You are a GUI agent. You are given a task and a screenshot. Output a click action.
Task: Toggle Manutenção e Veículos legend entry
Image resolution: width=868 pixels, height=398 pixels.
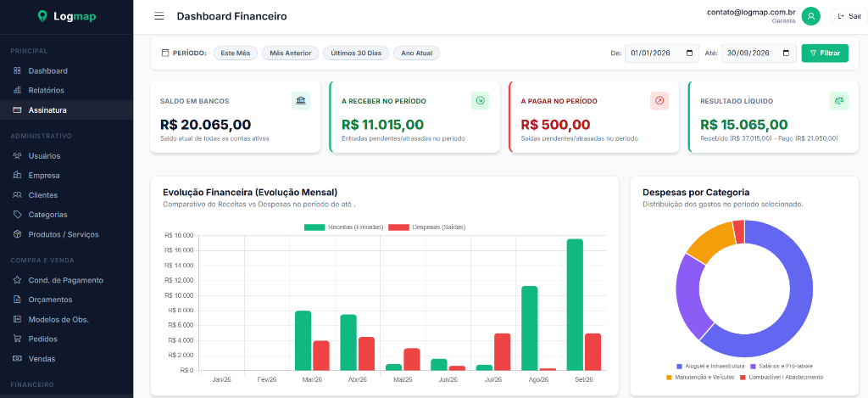pyautogui.click(x=699, y=377)
